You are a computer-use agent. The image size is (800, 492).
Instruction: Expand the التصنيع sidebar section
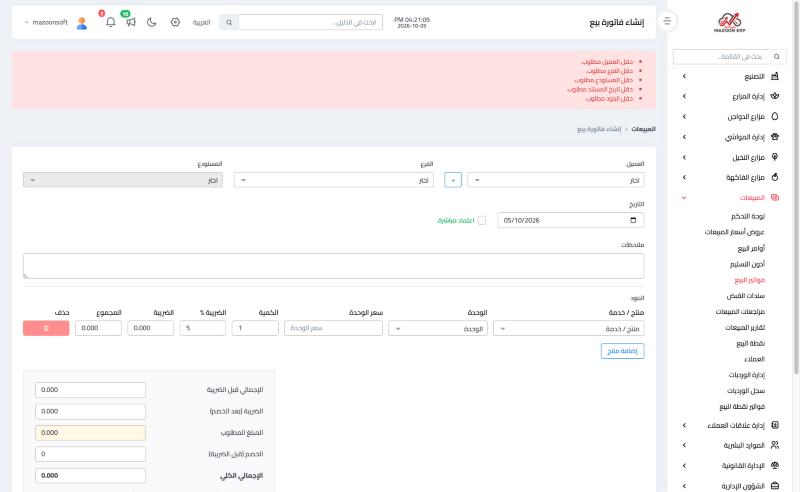click(684, 76)
